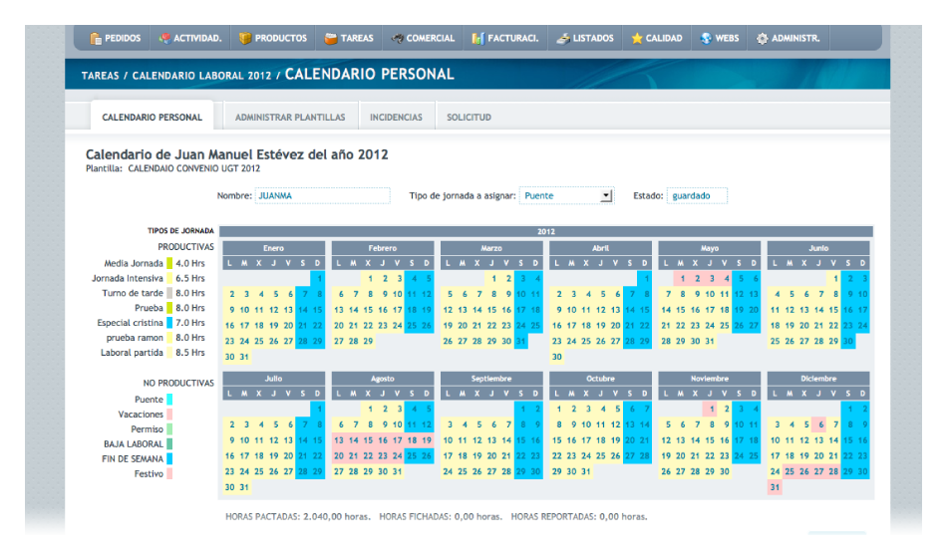
Task: Click the Turno de tarde color swatch
Action: pos(169,293)
